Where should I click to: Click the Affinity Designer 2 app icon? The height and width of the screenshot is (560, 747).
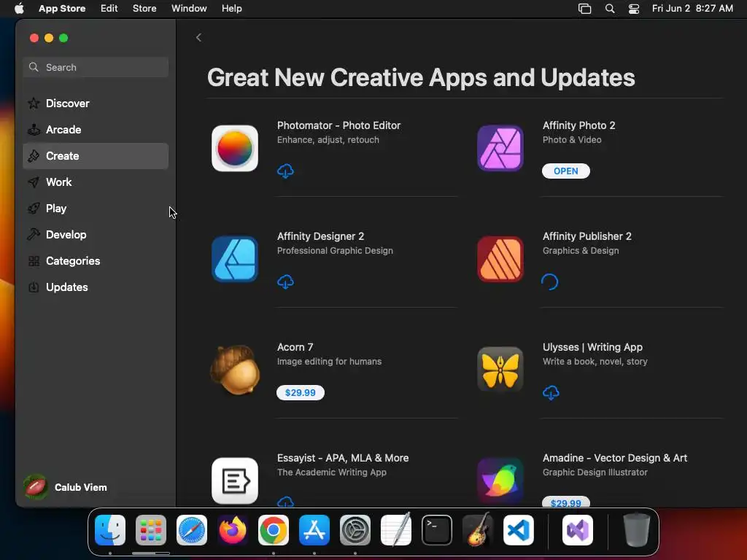click(235, 259)
